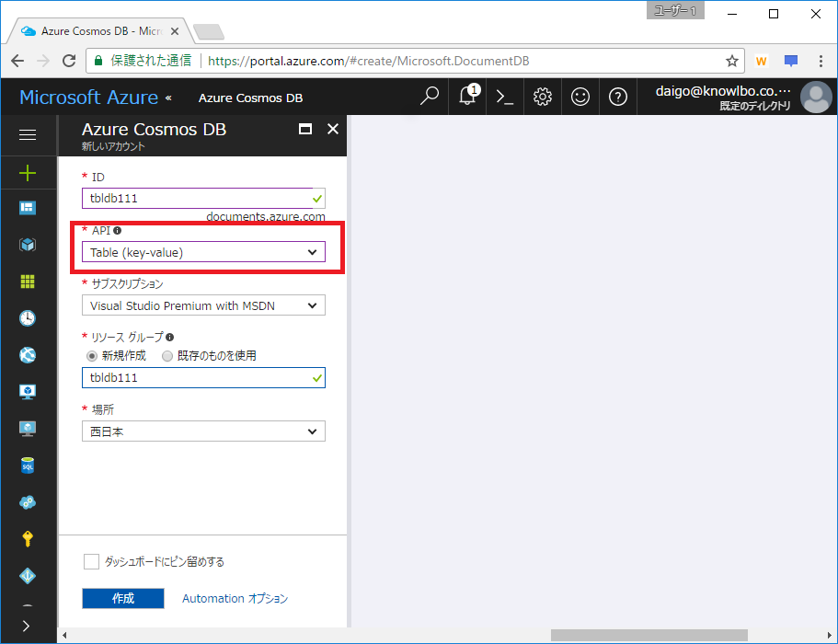
Task: Open Virtual machines (classic) monitor icon
Action: tap(28, 392)
